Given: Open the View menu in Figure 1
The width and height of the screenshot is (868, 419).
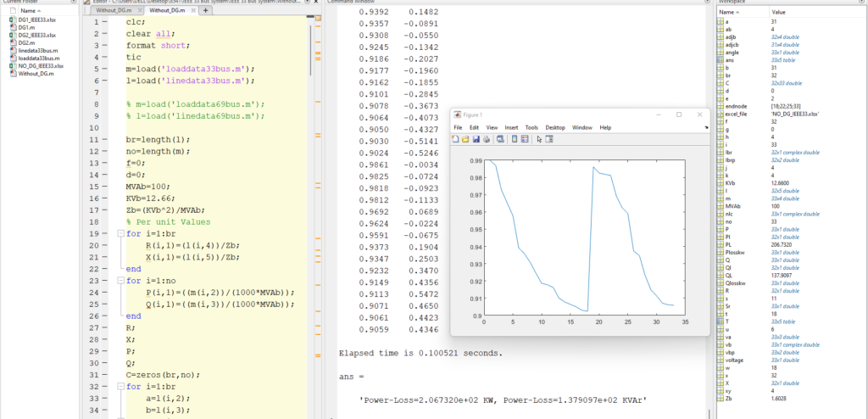Looking at the screenshot, I should click(492, 127).
